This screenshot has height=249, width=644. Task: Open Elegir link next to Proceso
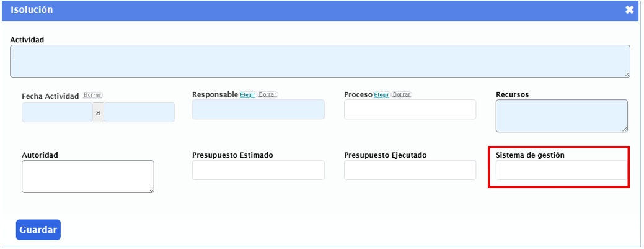(382, 94)
